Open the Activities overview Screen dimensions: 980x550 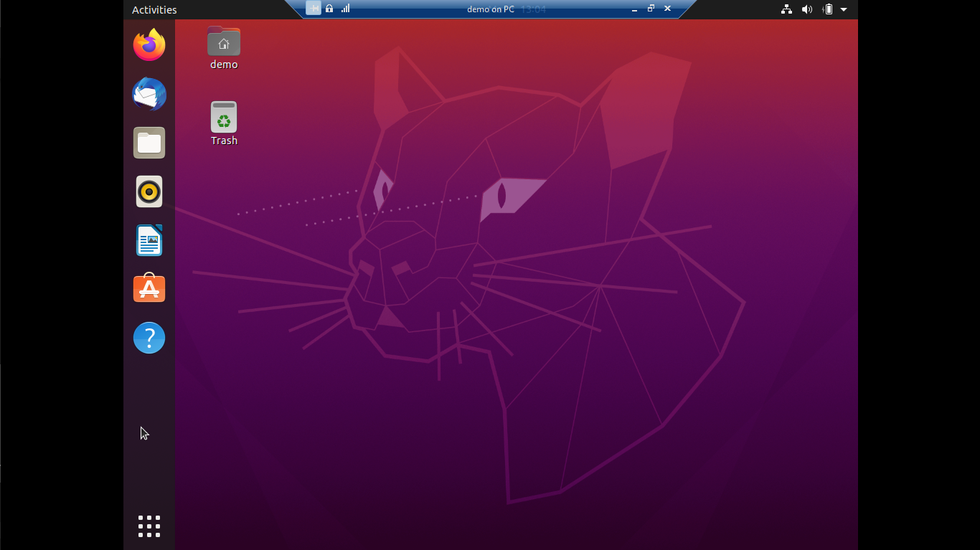[153, 9]
